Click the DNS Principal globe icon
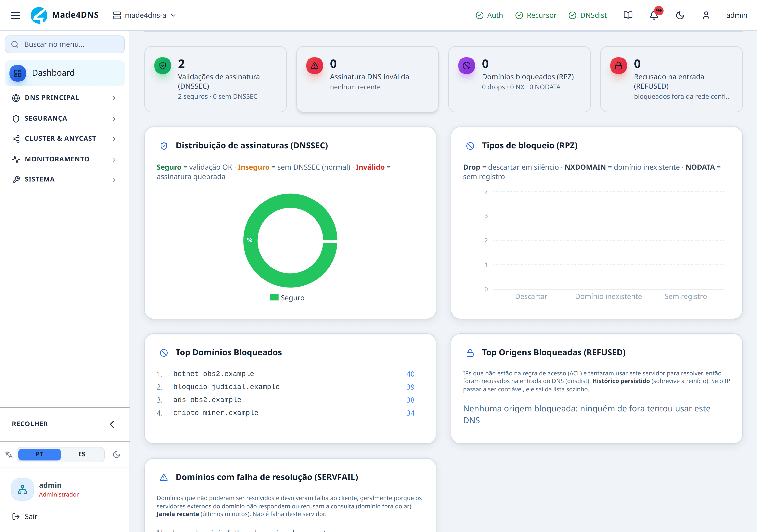 [x=16, y=98]
